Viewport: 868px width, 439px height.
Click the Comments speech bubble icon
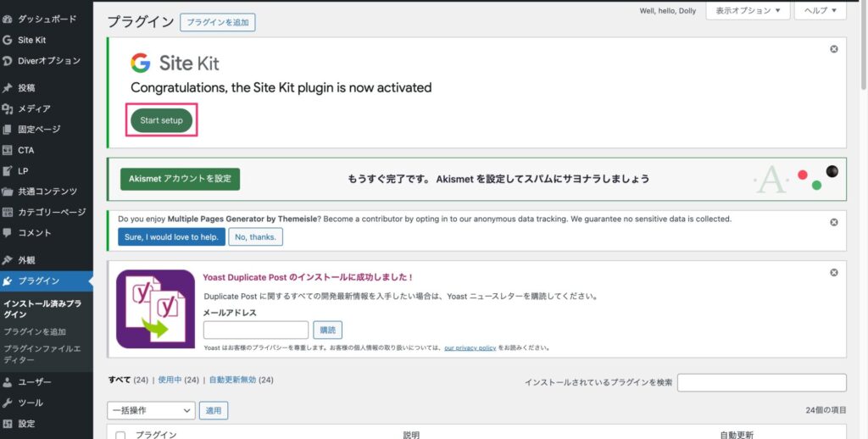8,233
